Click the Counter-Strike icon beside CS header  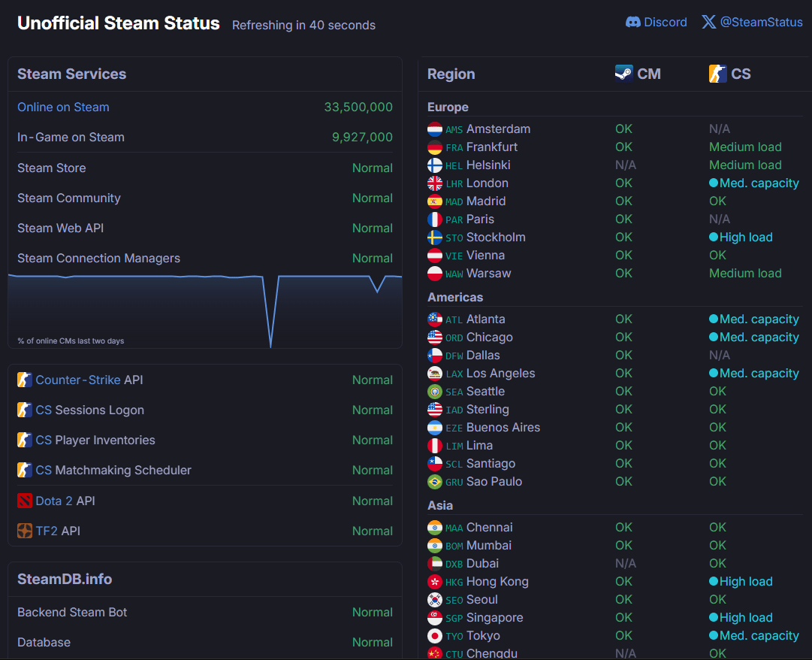pyautogui.click(x=718, y=74)
